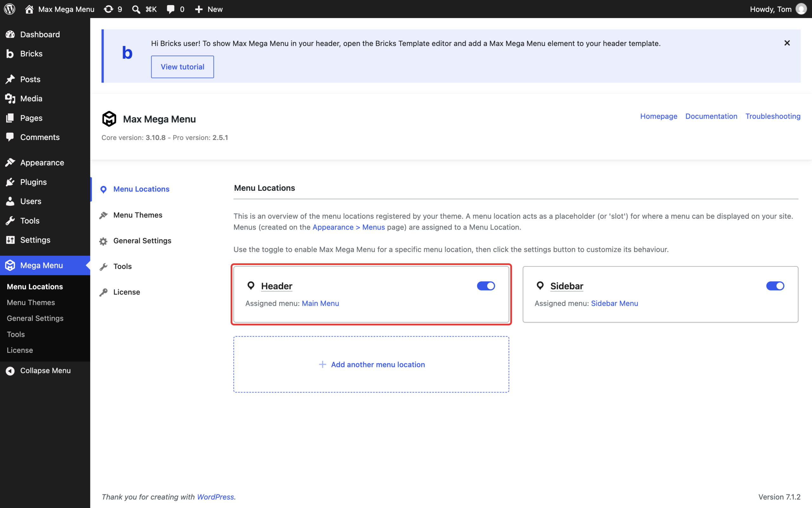Toggle Max Mega Menu for Sidebar location
Viewport: 812px width, 508px height.
click(775, 286)
